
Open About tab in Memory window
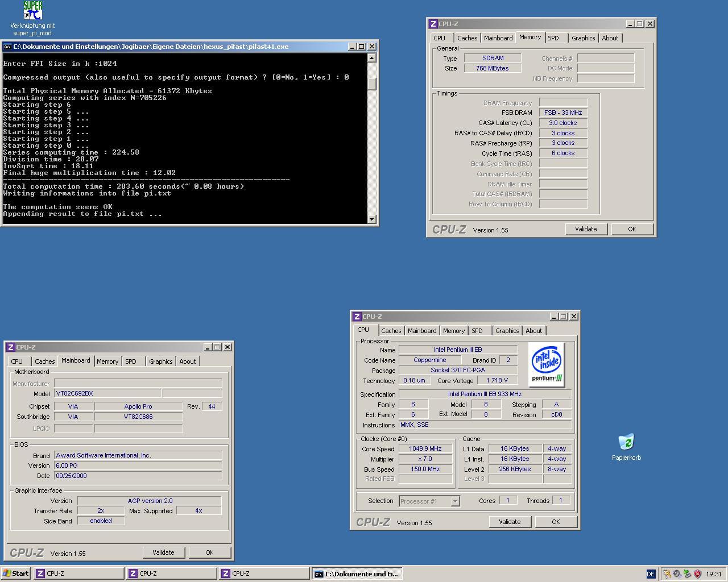610,38
